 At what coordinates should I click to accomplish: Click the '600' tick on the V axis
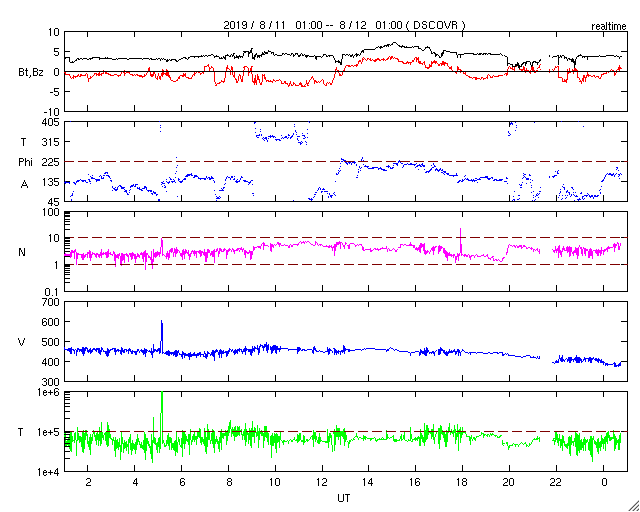[x=51, y=322]
